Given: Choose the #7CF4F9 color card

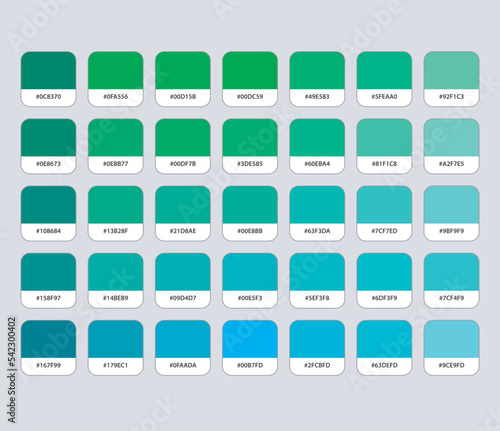Looking at the screenshot, I should 451,281.
